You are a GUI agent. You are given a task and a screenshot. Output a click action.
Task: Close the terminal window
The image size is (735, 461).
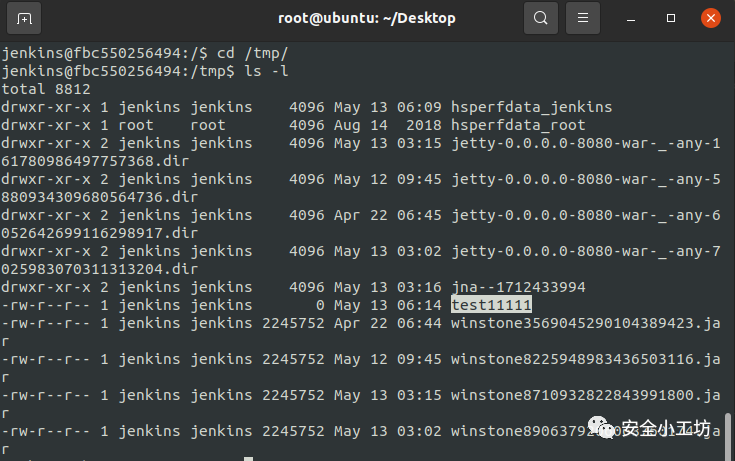point(711,18)
